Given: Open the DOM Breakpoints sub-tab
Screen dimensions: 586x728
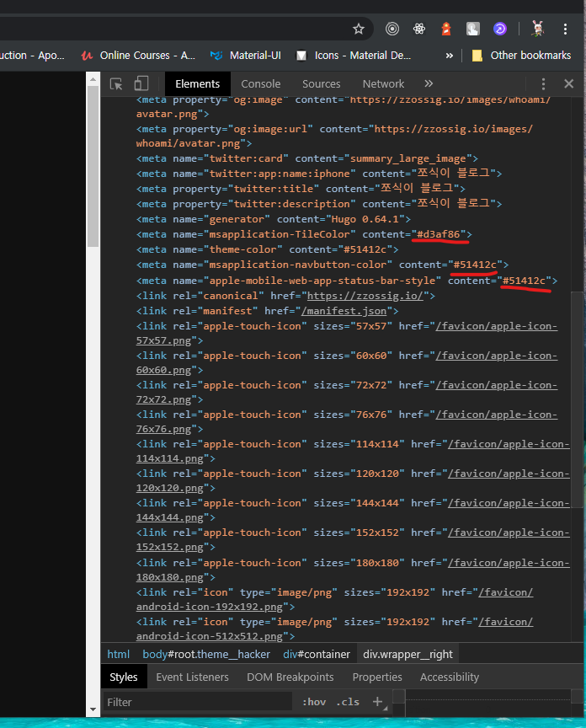Looking at the screenshot, I should coord(290,677).
